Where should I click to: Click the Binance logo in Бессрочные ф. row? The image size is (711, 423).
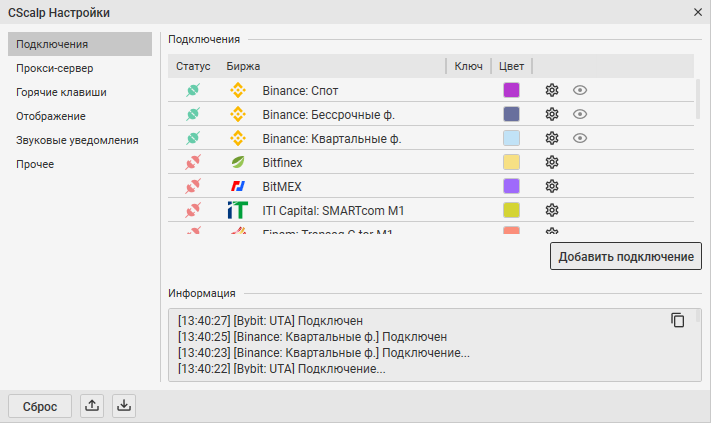pos(238,114)
